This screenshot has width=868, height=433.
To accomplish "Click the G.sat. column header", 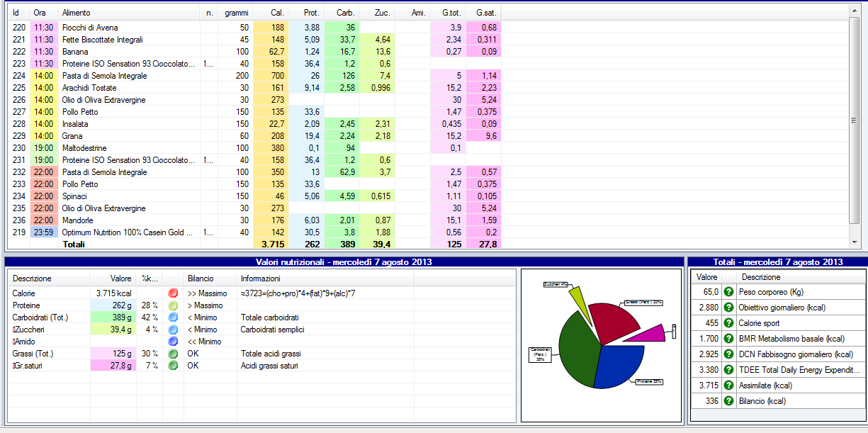I will point(485,13).
